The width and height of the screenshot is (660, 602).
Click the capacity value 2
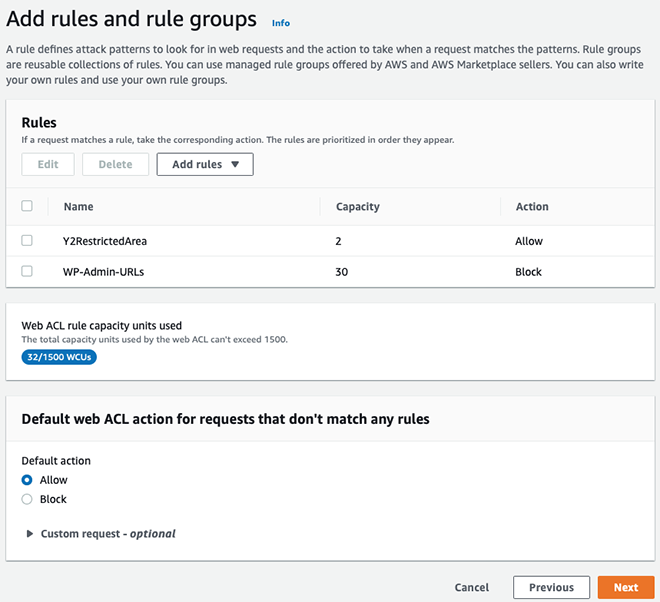pos(338,241)
